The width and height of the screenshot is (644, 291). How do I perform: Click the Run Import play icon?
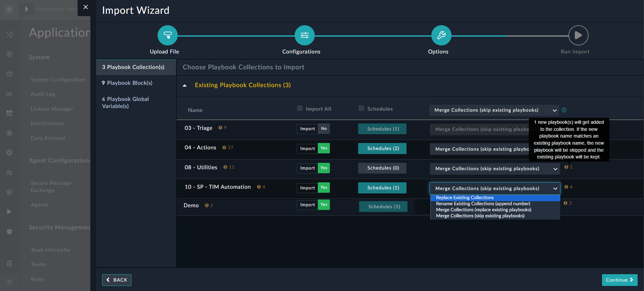pyautogui.click(x=578, y=35)
